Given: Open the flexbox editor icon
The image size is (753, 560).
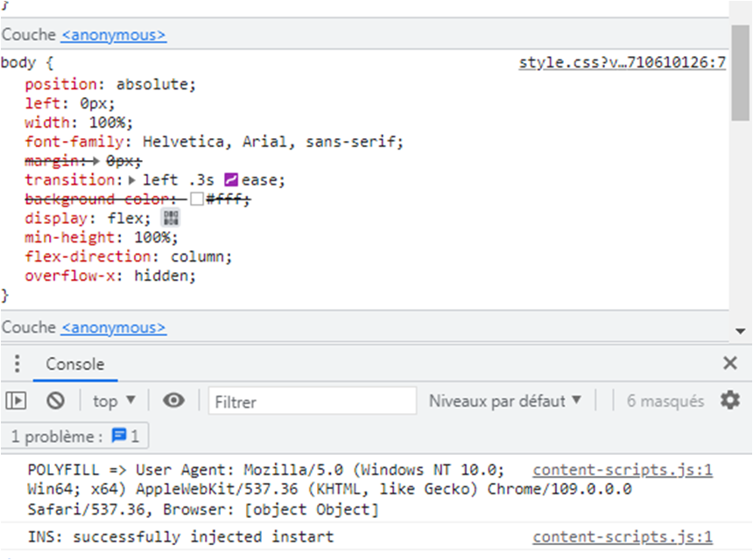Looking at the screenshot, I should coord(170,218).
